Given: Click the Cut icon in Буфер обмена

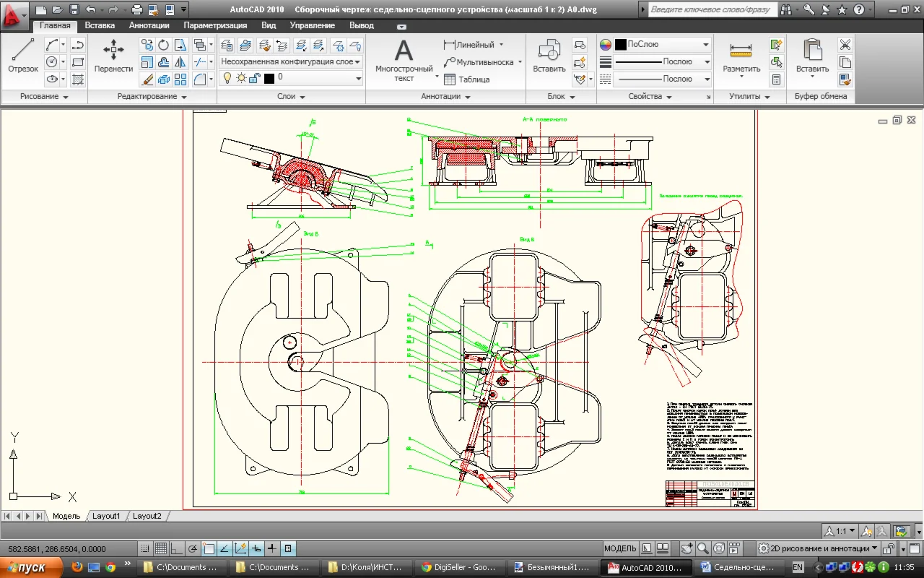Looking at the screenshot, I should tap(845, 45).
